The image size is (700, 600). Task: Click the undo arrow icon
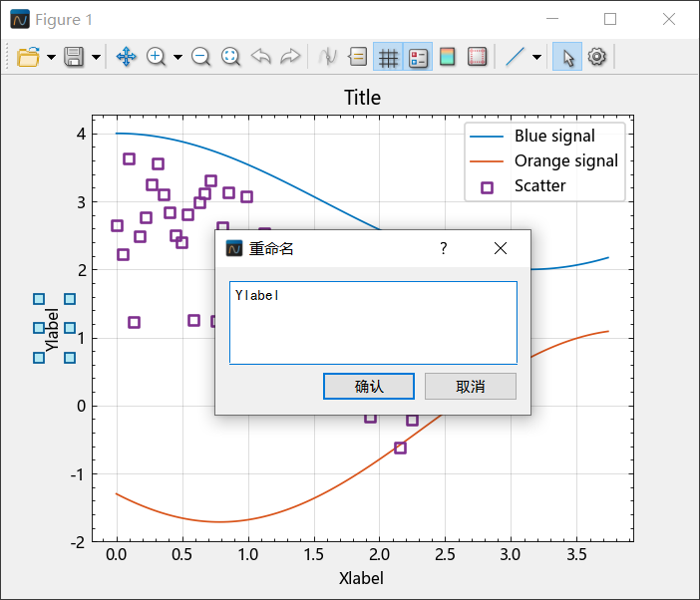260,57
